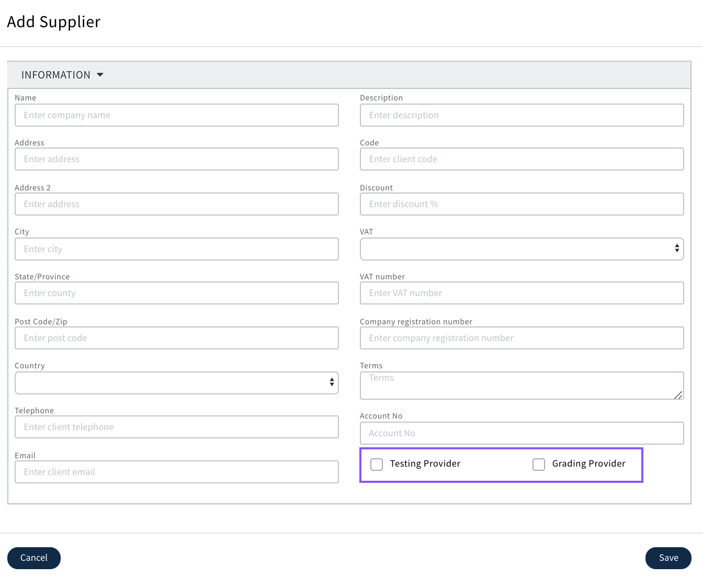This screenshot has height=588, width=703.
Task: Select the Post Code/Zip field
Action: tap(176, 338)
